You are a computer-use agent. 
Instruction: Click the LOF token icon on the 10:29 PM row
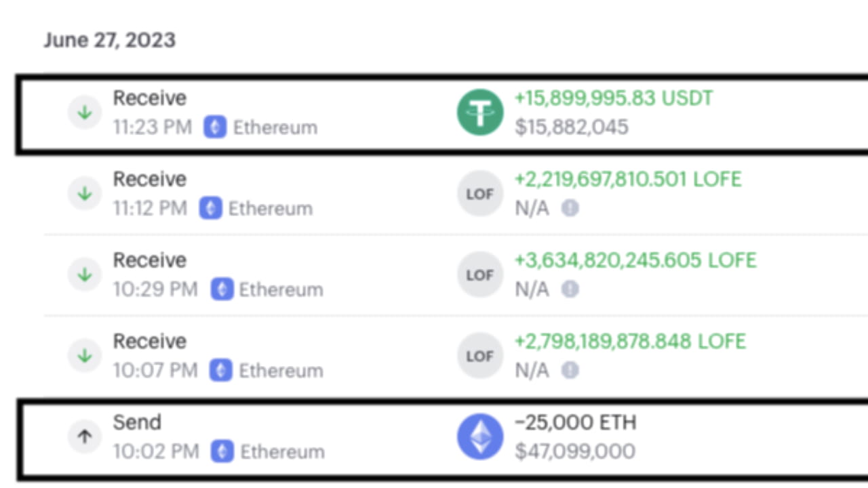click(480, 274)
